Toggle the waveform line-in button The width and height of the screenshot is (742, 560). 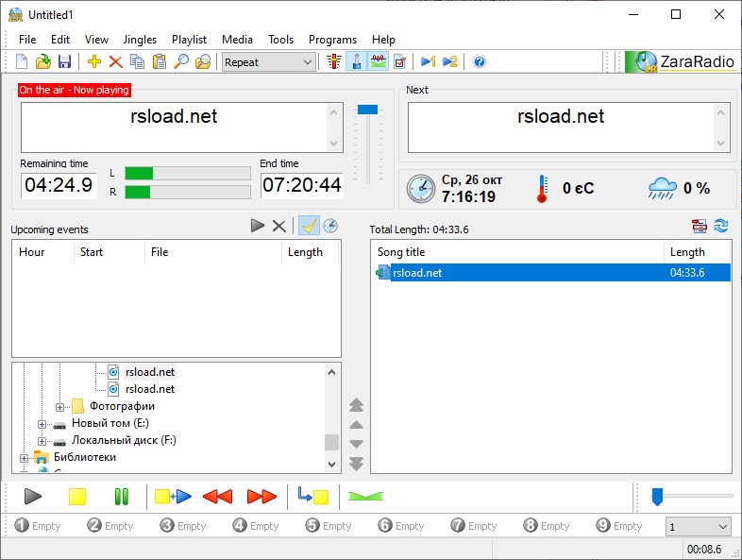[x=379, y=61]
